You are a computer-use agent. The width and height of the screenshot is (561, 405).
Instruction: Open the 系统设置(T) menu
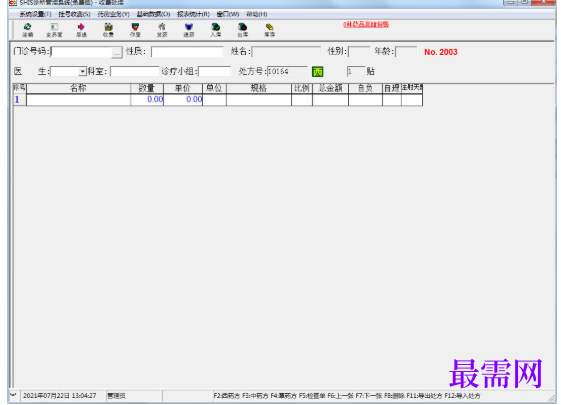[x=35, y=14]
